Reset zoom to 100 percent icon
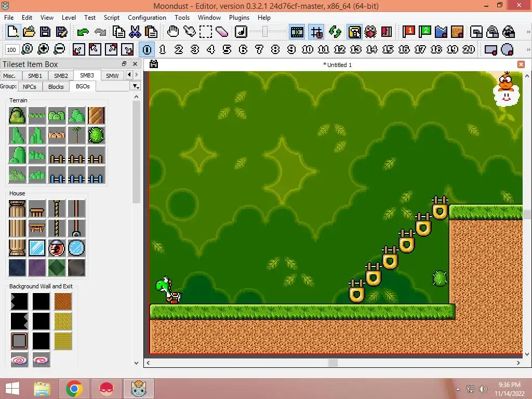This screenshot has width=532, height=399. click(x=27, y=49)
